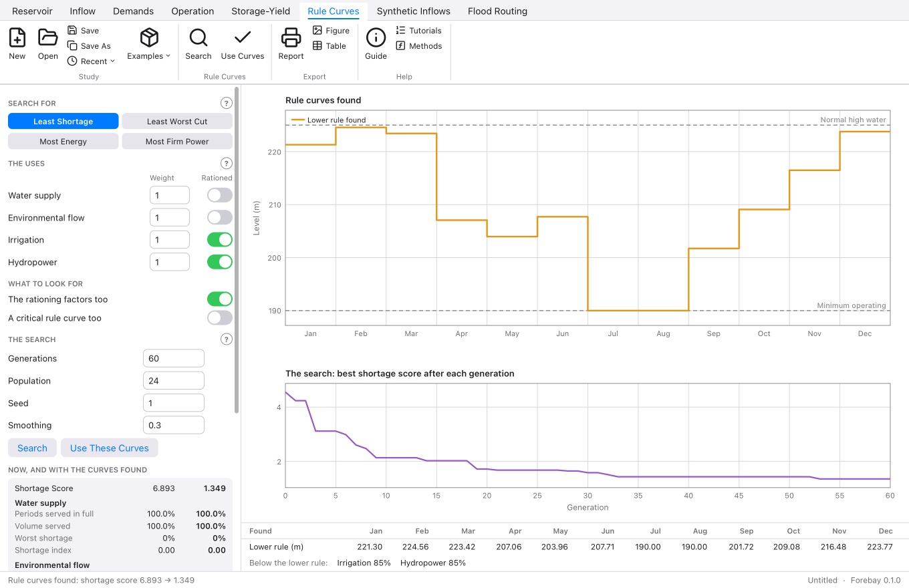Viewport: 909px width, 588px height.
Task: Disable Hydropower rationed switch
Action: (x=220, y=262)
